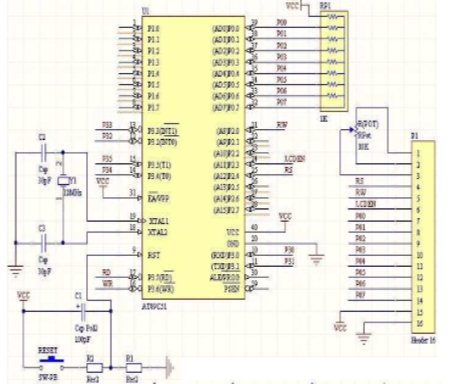Image resolution: width=457 pixels, height=384 pixels.
Task: Click ground symbol below capacitor C3 loop
Action: pyautogui.click(x=15, y=271)
